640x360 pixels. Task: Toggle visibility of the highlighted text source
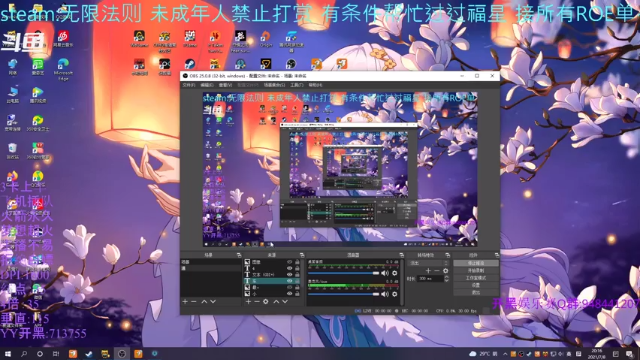[289, 281]
